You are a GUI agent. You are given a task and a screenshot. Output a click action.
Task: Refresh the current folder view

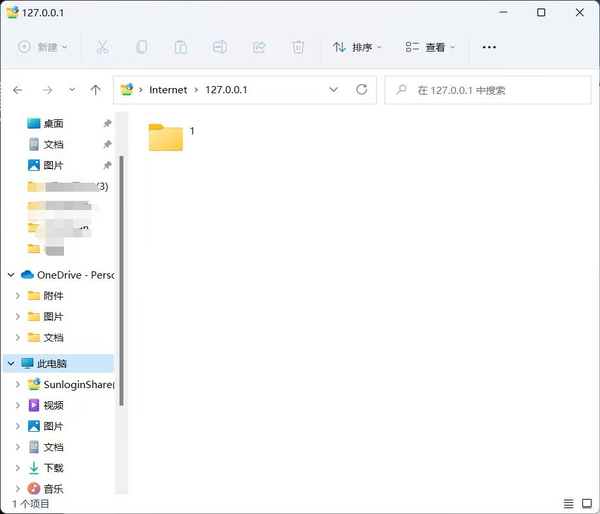click(361, 90)
